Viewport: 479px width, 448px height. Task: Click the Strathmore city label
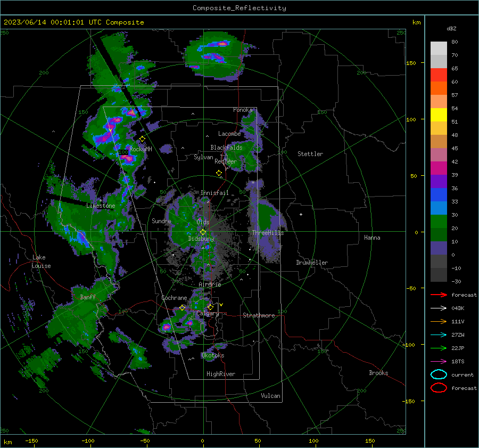(259, 315)
